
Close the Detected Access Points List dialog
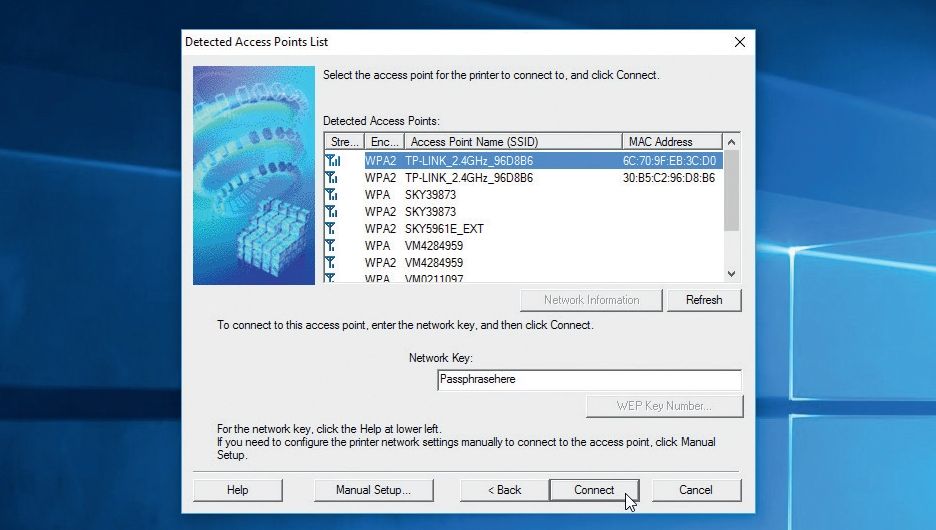click(x=740, y=42)
